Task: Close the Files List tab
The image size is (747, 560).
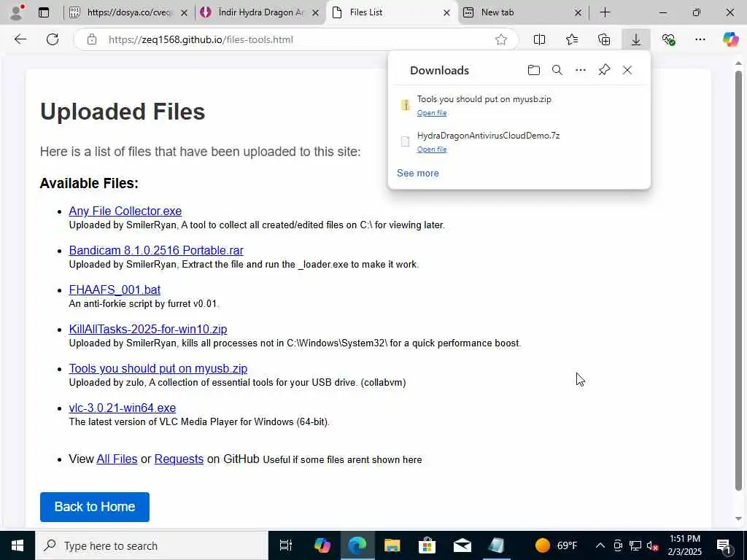Action: click(446, 13)
